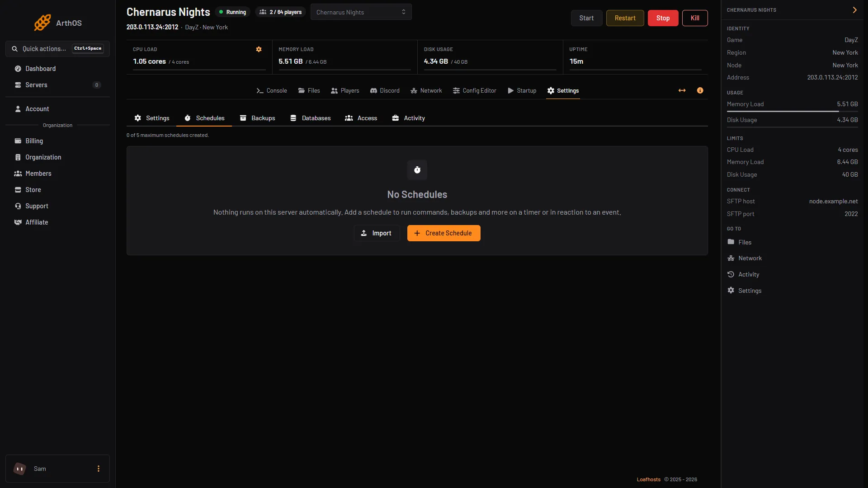Image resolution: width=868 pixels, height=488 pixels.
Task: Click Create Schedule button
Action: pos(443,233)
